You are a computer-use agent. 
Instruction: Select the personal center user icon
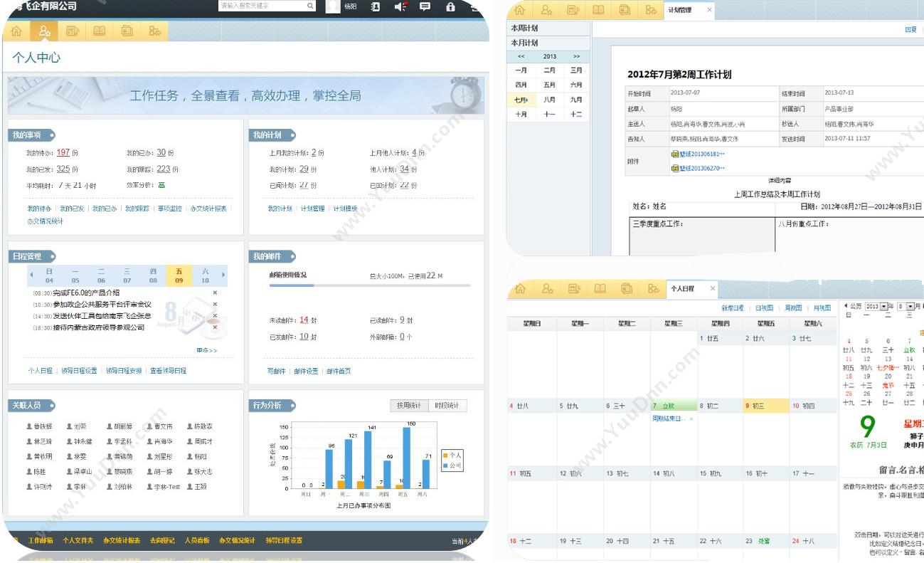point(45,31)
